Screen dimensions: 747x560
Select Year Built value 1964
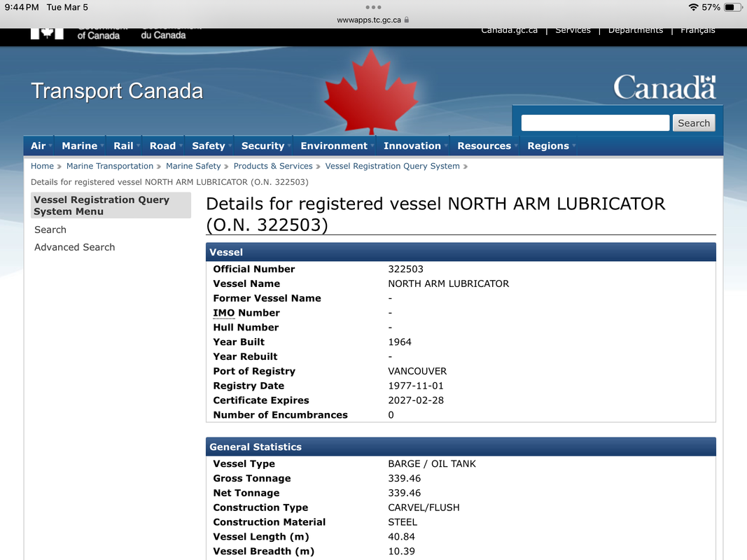[400, 342]
